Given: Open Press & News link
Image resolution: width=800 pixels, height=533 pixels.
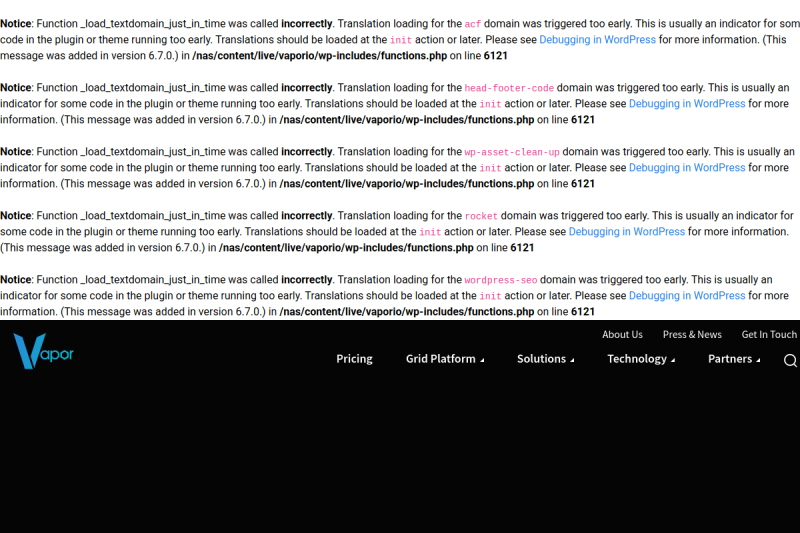Looking at the screenshot, I should (x=692, y=335).
